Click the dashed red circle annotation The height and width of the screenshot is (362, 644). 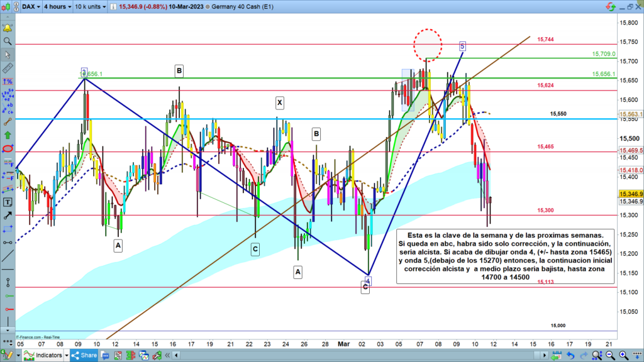click(x=428, y=43)
